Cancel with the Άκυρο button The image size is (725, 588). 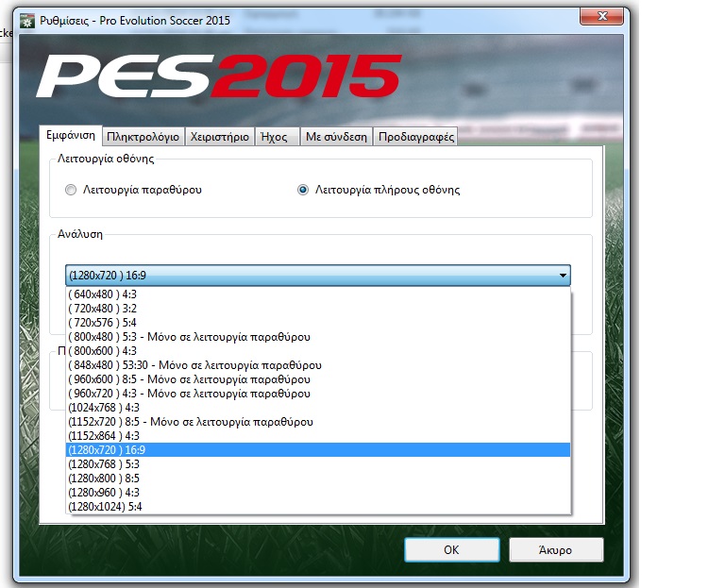[556, 549]
